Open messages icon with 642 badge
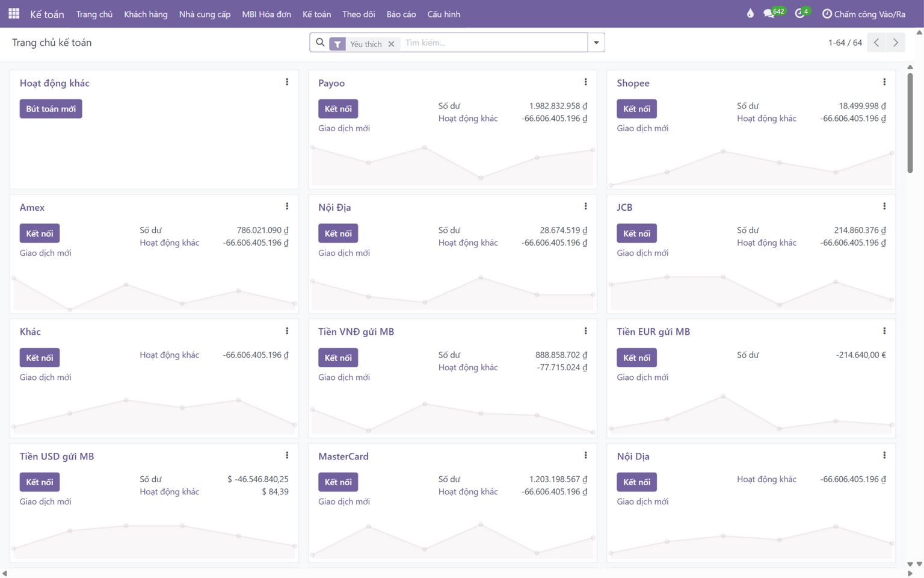This screenshot has height=578, width=924. pos(774,13)
